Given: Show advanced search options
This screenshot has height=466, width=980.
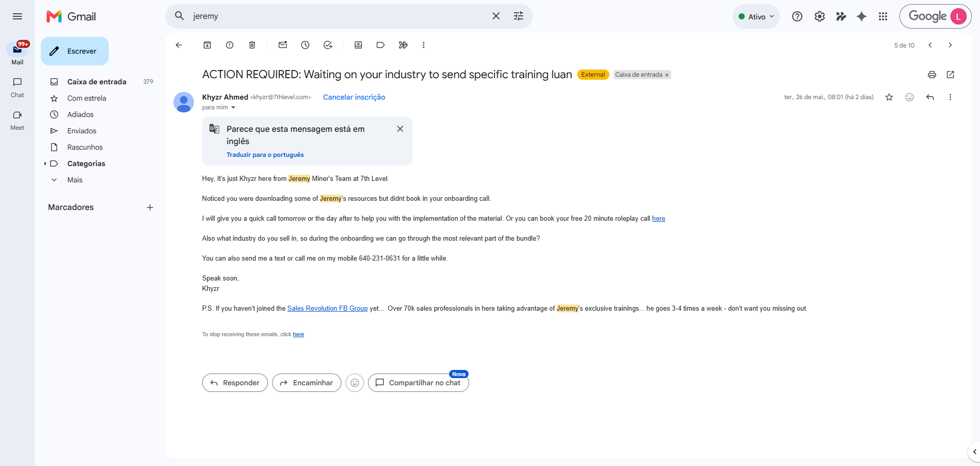Looking at the screenshot, I should pos(519,16).
